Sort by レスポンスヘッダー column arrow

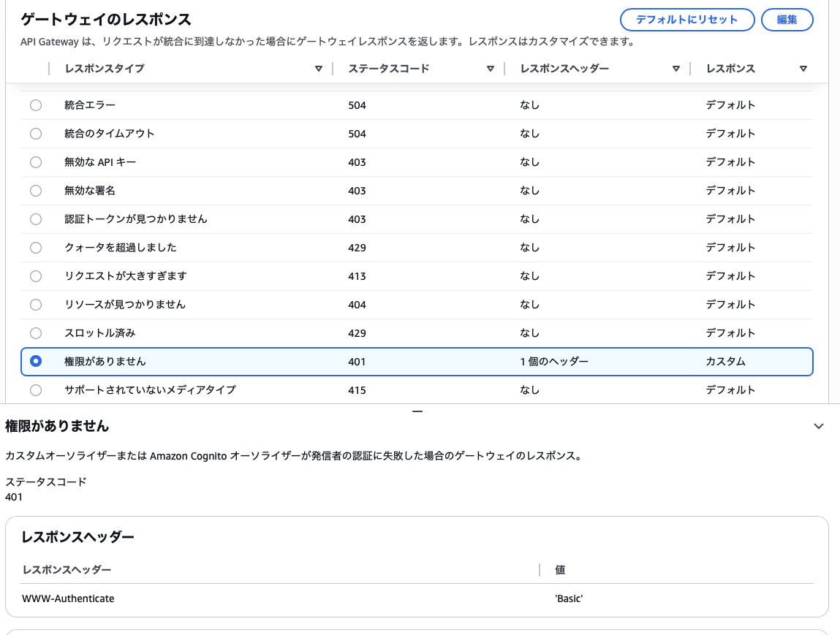tap(676, 69)
